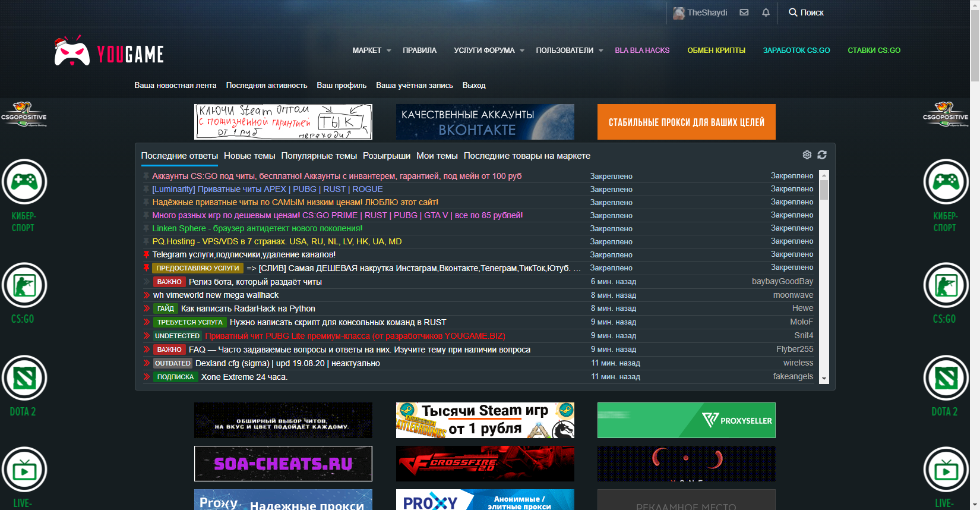Open BLA BLA HACKS menu link

pos(642,51)
